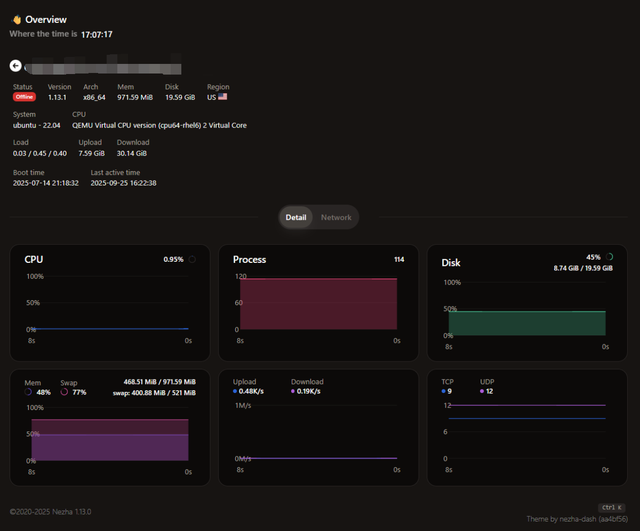Click the blue TCP legend dot
The image size is (640, 531).
(x=443, y=391)
